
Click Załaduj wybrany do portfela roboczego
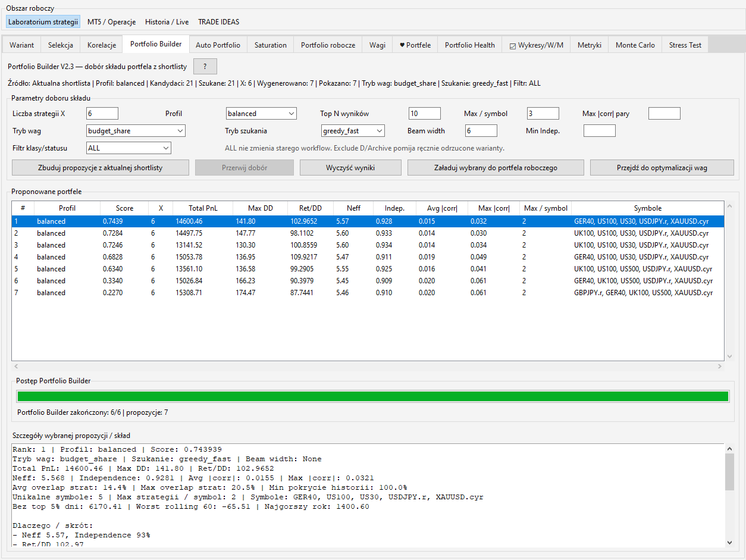(x=496, y=168)
